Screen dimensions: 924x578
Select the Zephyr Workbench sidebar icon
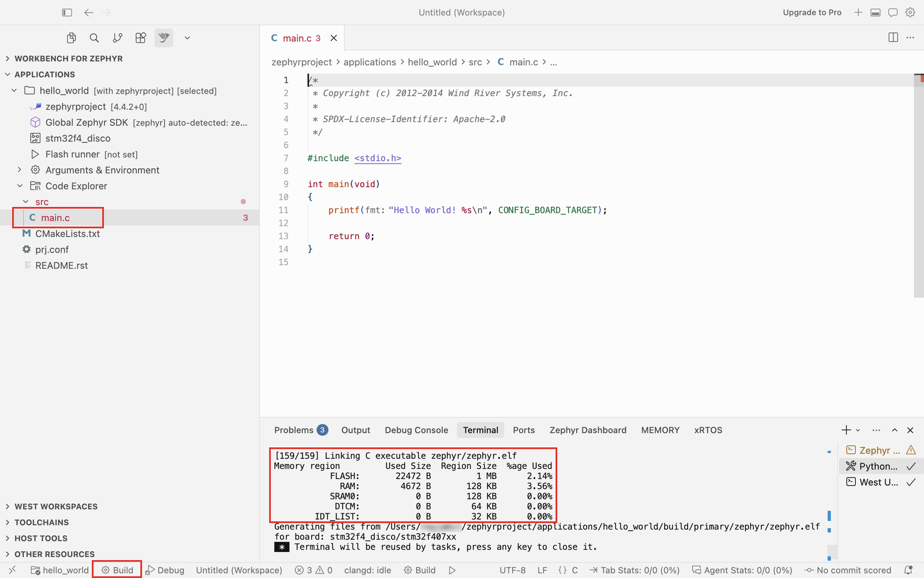coord(164,38)
